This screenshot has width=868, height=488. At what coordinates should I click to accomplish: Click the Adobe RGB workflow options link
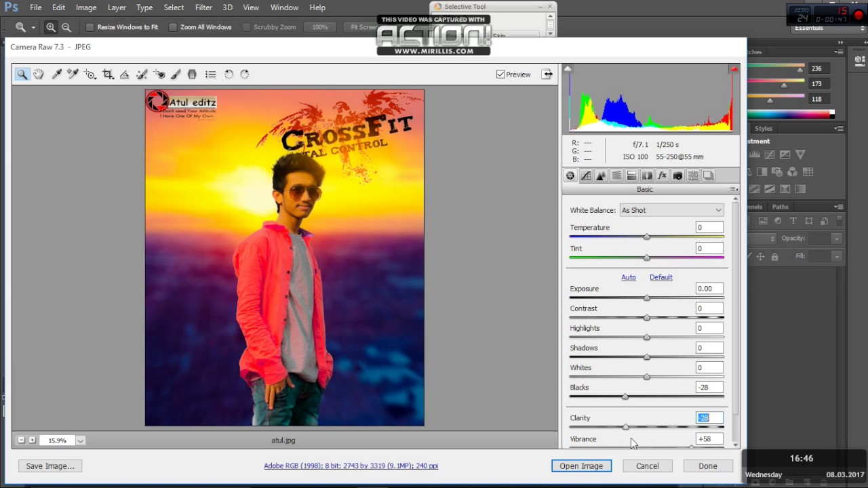[x=351, y=466]
